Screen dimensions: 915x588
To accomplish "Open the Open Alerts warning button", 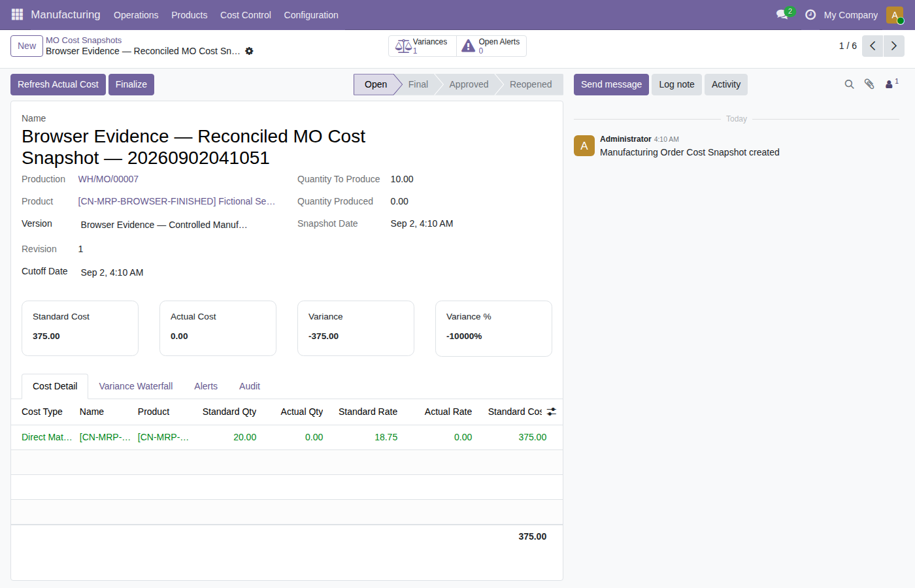I will pyautogui.click(x=491, y=46).
